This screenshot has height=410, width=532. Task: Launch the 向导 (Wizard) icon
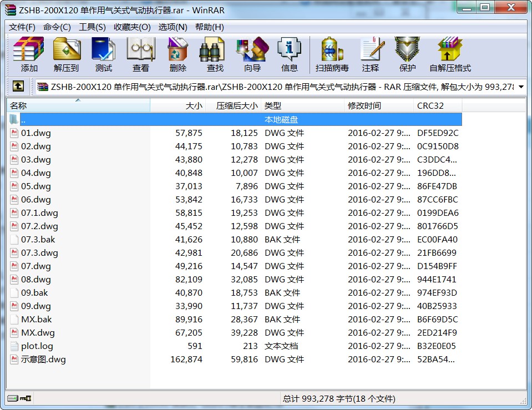[x=252, y=55]
